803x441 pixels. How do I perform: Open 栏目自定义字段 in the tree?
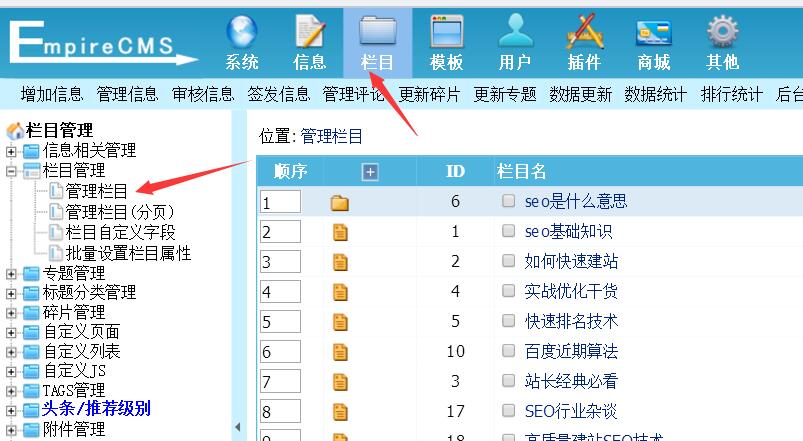(120, 233)
